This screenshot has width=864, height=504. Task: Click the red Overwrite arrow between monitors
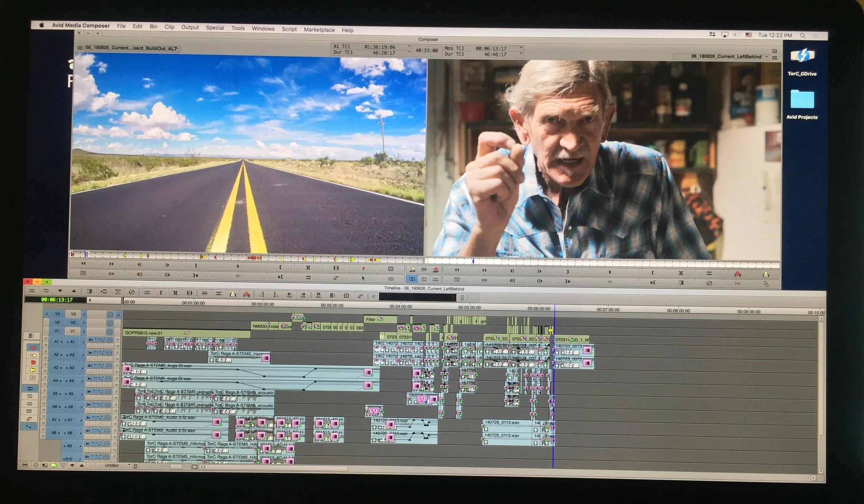(x=436, y=269)
